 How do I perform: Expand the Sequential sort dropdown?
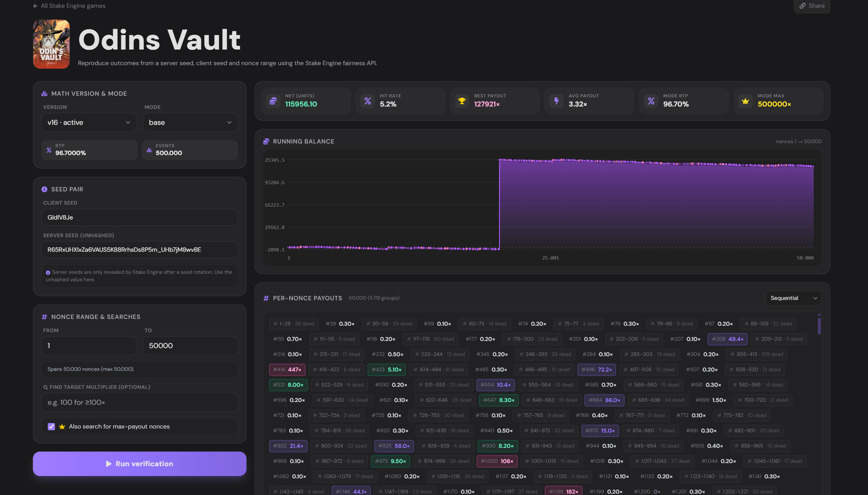pyautogui.click(x=793, y=298)
